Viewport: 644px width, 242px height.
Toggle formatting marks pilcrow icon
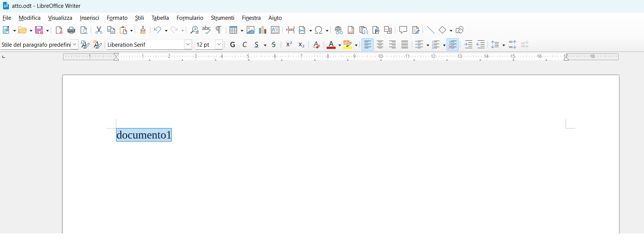219,30
